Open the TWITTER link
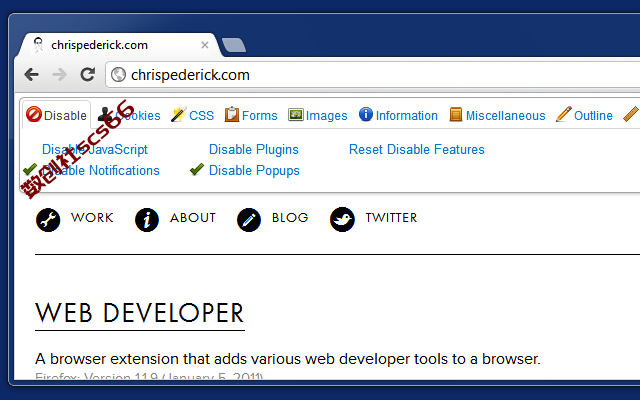 pos(391,218)
